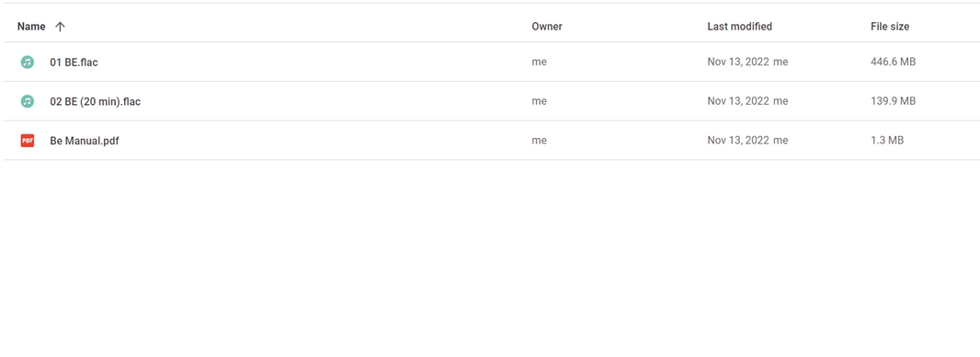The height and width of the screenshot is (357, 980).
Task: Click the owner cell of Be Manual.pdf
Action: coord(539,141)
